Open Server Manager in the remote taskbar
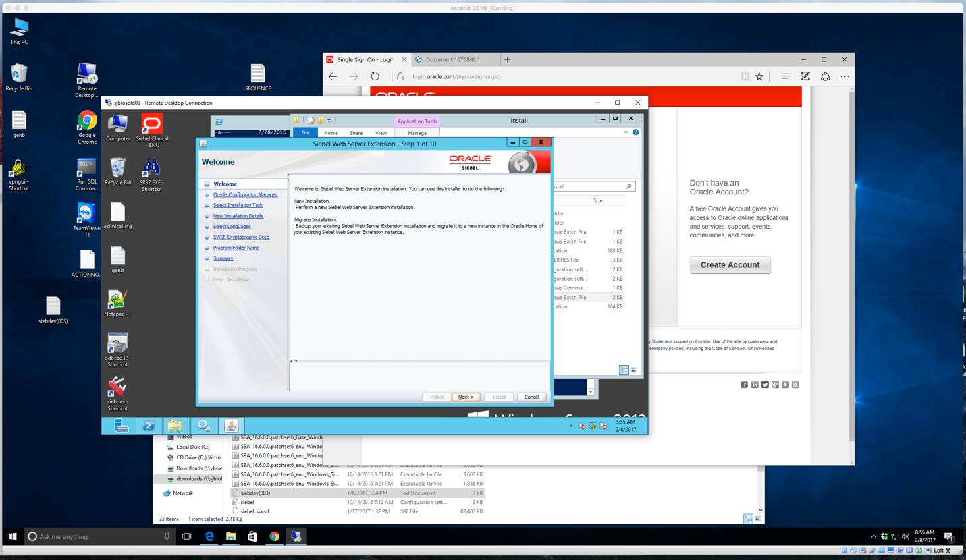Viewport: 966px width, 560px height. pyautogui.click(x=122, y=426)
